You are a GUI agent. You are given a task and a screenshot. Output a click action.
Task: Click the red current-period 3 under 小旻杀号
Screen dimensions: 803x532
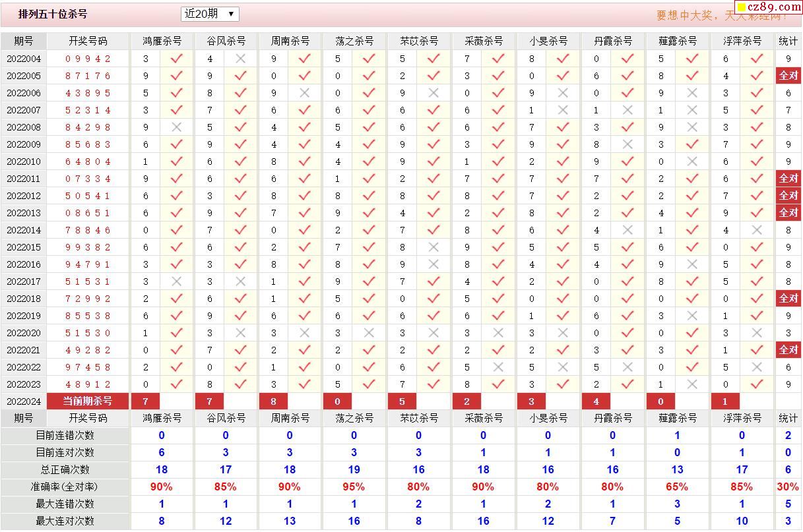click(x=531, y=401)
